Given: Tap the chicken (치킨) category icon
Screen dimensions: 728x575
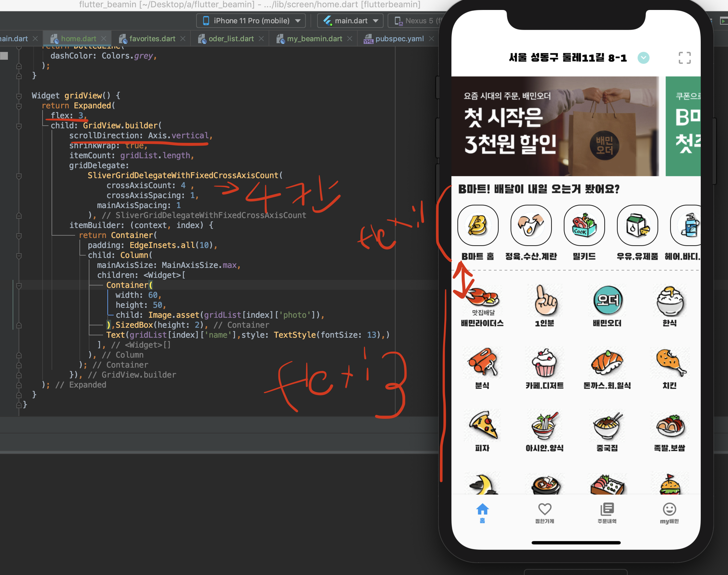Looking at the screenshot, I should pyautogui.click(x=669, y=363).
